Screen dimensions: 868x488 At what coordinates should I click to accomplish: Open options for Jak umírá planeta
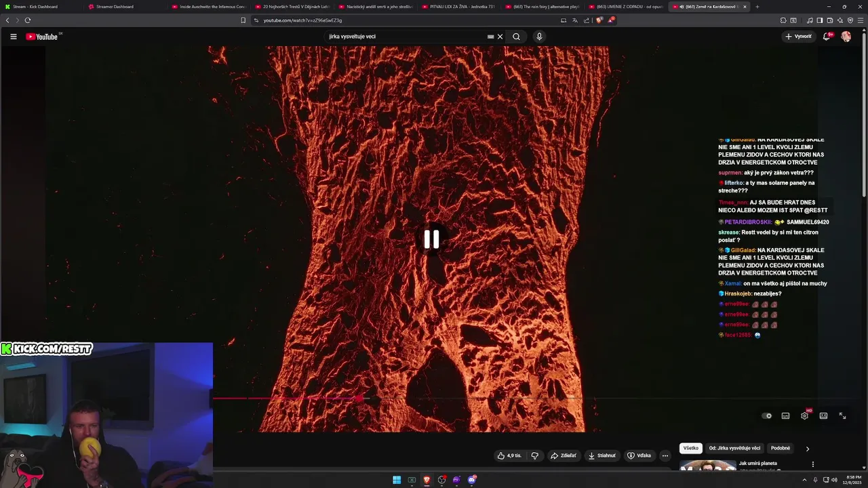point(812,464)
